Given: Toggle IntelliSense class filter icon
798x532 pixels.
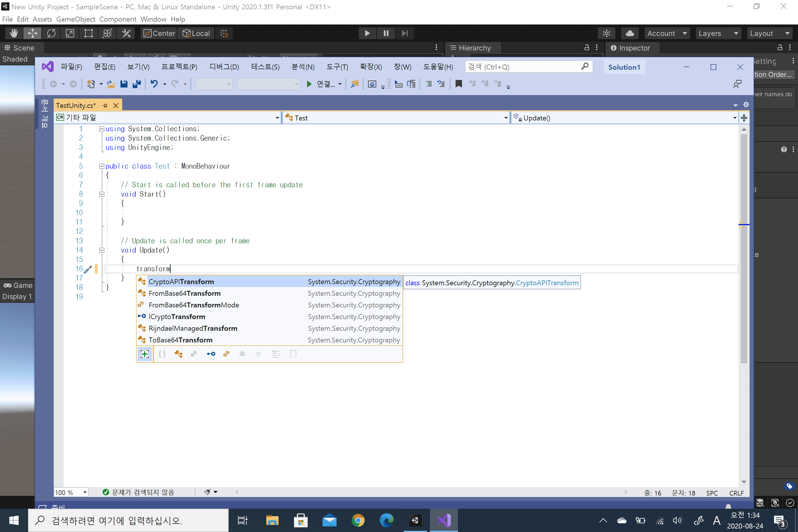Looking at the screenshot, I should click(178, 354).
